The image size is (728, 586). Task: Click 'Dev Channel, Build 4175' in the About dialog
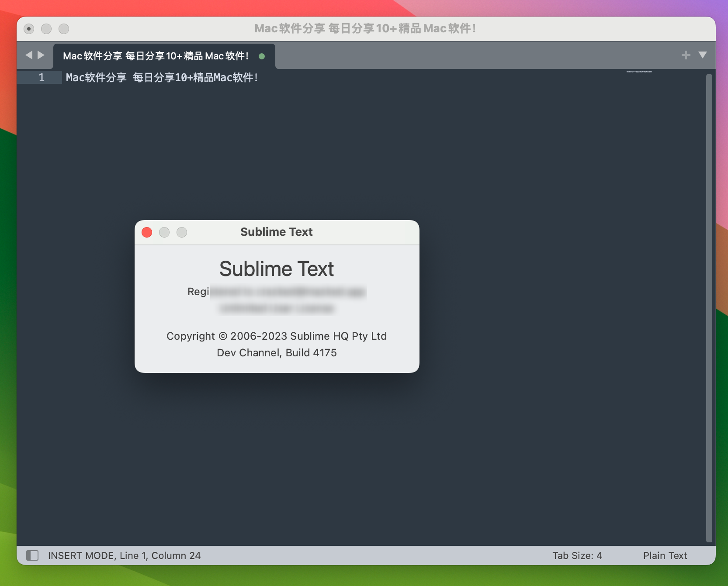(277, 352)
